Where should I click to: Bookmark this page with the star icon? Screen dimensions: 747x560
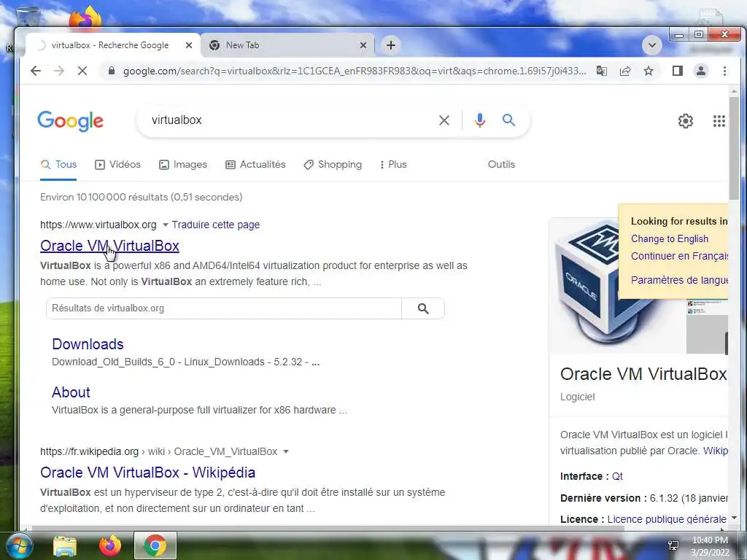click(649, 71)
